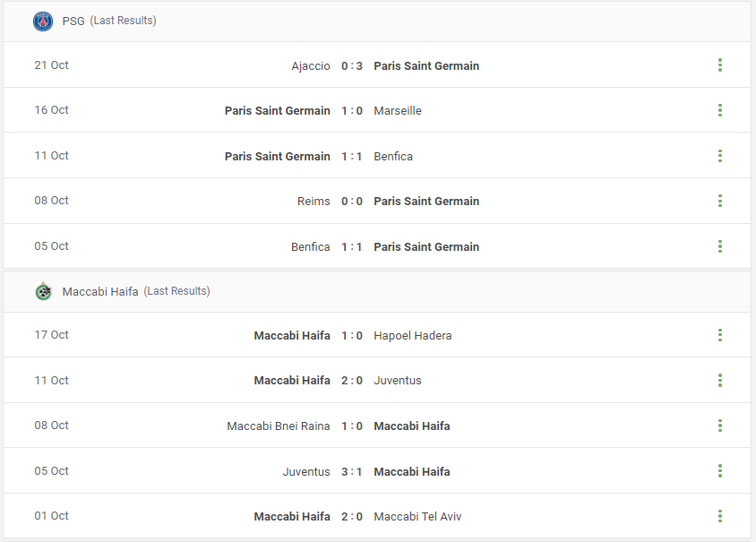Open more options for 05 Oct Benfica-PSG

tap(720, 246)
